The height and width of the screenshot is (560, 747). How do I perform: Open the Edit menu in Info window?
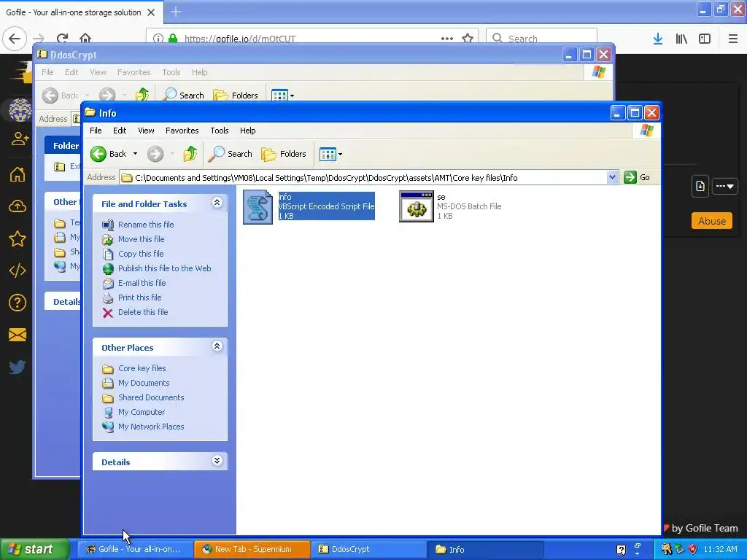[x=120, y=131]
